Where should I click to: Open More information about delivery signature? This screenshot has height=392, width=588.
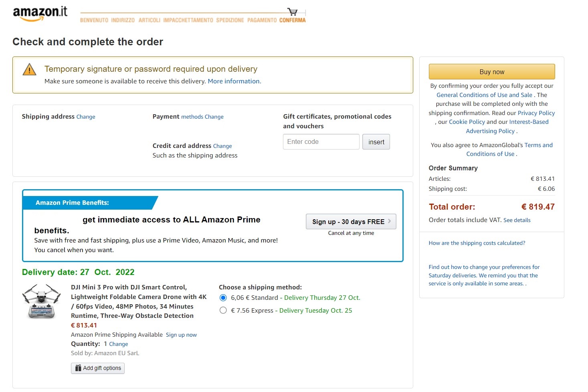tap(234, 81)
